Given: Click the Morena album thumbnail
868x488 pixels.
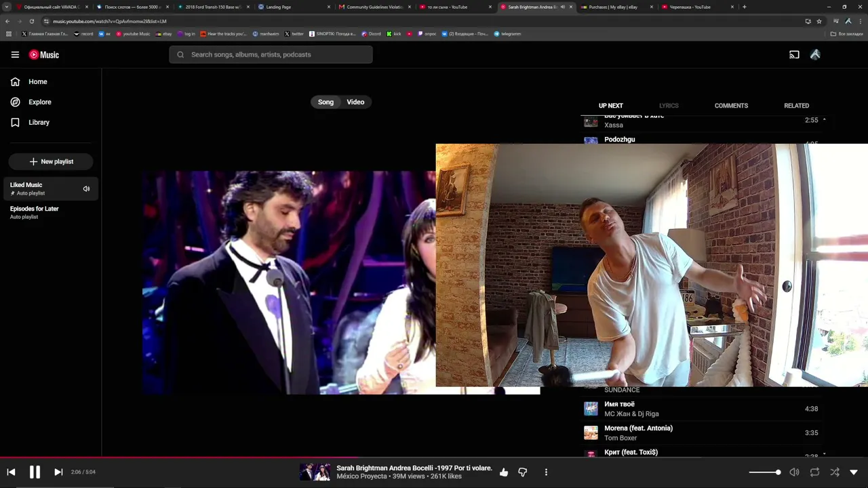Looking at the screenshot, I should click(x=591, y=432).
